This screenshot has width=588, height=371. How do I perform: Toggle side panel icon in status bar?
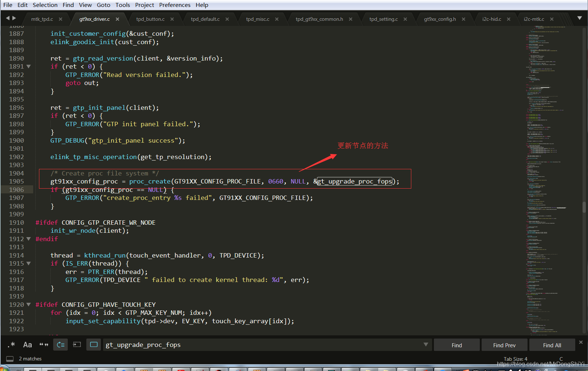point(10,359)
